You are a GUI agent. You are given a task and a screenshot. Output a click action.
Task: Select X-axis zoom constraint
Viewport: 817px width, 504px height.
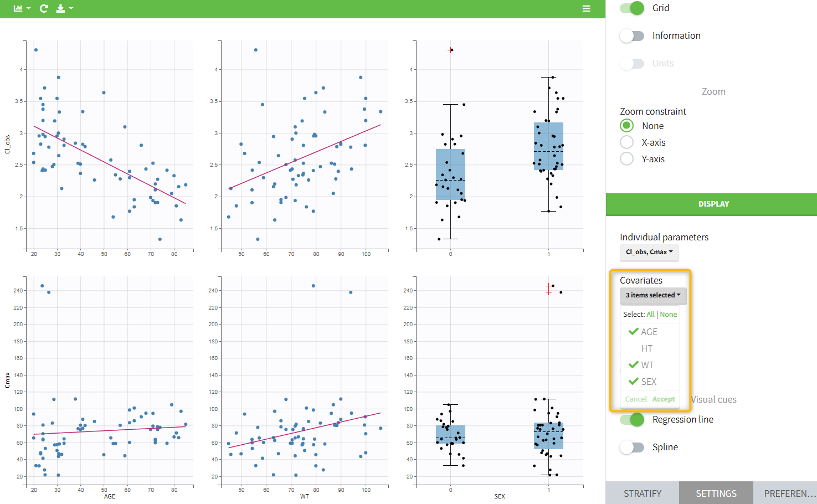tap(626, 142)
